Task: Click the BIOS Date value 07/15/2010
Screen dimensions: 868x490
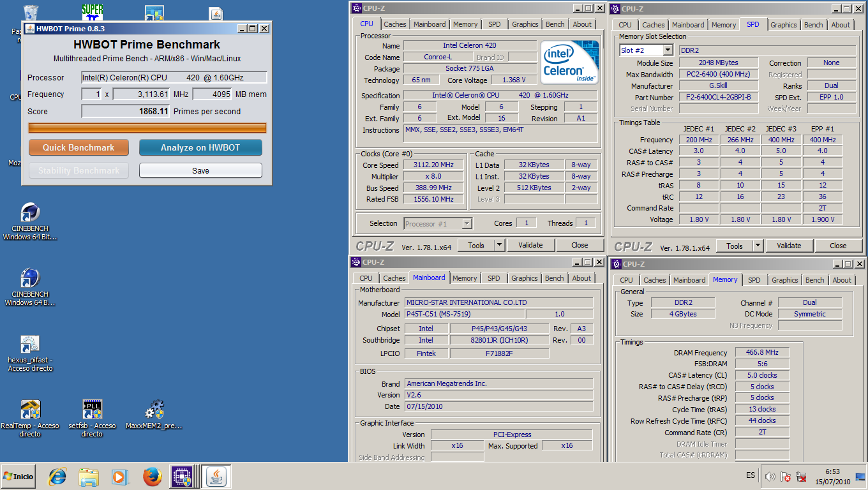Action: pos(498,406)
